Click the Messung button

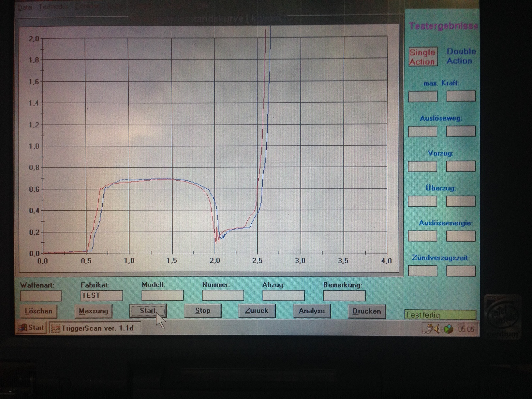[93, 311]
